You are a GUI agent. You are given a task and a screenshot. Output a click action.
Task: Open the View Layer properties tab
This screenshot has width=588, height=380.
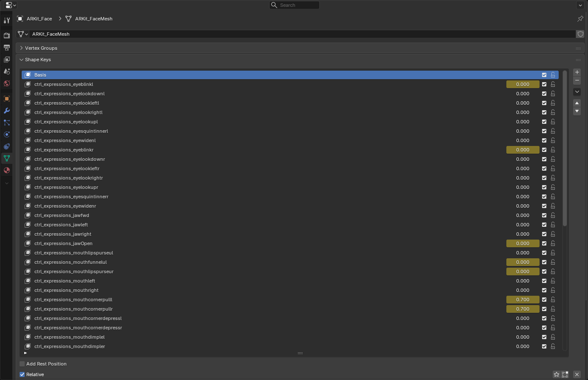6,60
